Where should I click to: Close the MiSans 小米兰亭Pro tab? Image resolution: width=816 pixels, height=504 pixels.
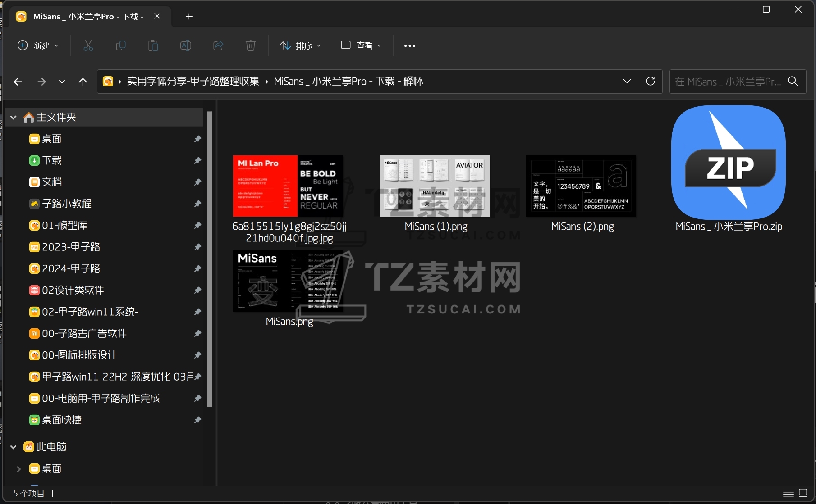point(157,16)
